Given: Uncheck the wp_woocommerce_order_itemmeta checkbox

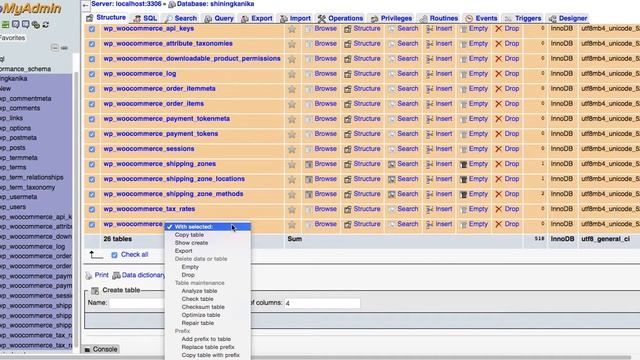Looking at the screenshot, I should coord(92,89).
